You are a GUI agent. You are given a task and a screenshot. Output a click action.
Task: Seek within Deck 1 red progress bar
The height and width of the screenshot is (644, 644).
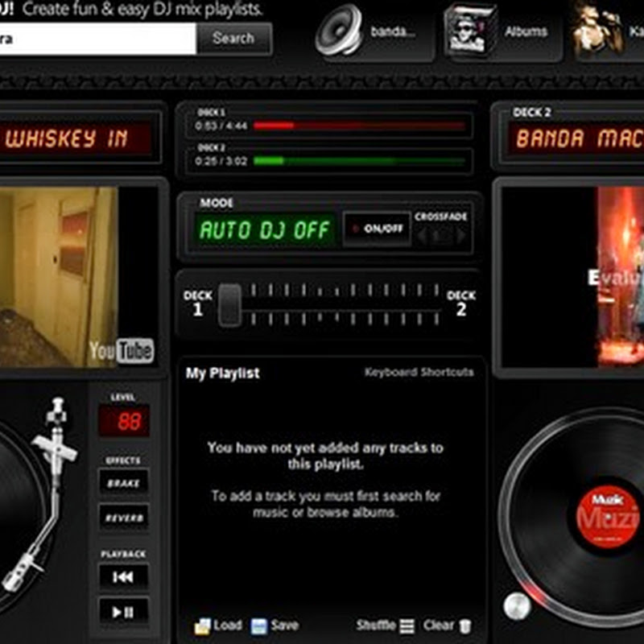point(359,126)
